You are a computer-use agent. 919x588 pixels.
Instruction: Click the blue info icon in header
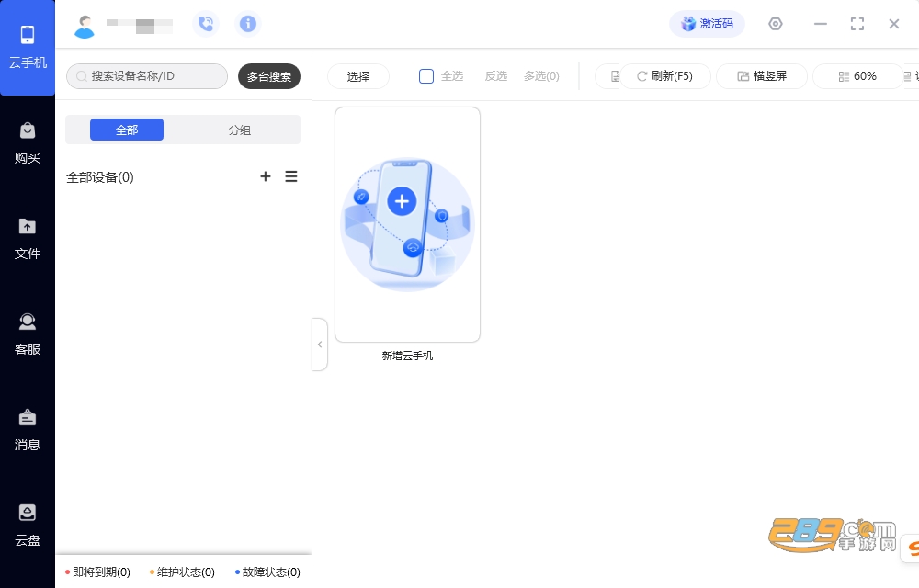pos(248,24)
